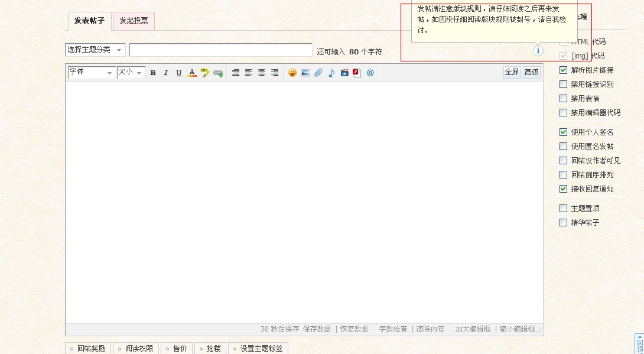Click inside the main editor text area
This screenshot has height=354, width=644.
pyautogui.click(x=304, y=203)
